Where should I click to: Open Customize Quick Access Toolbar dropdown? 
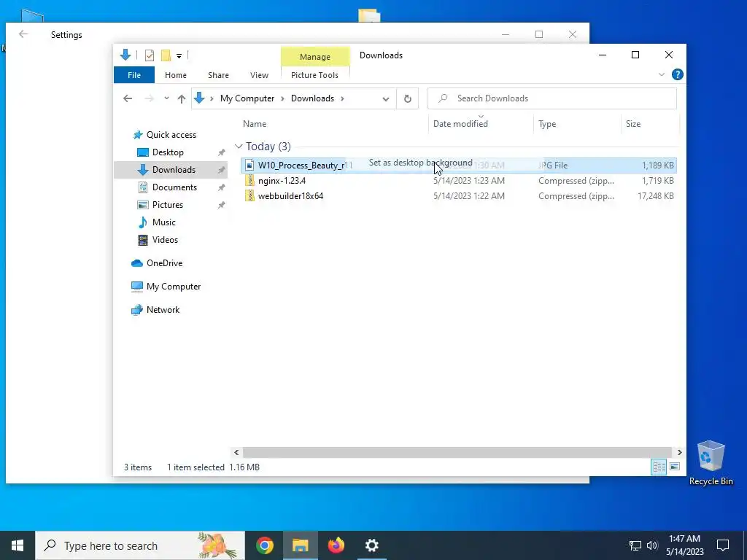click(x=179, y=55)
